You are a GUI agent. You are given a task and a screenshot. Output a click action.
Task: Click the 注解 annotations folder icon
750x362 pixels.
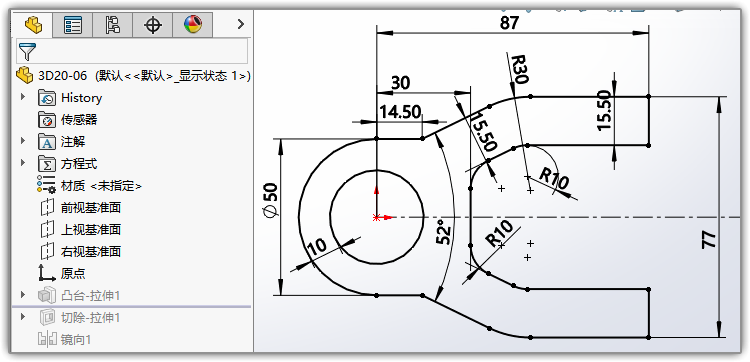(46, 142)
